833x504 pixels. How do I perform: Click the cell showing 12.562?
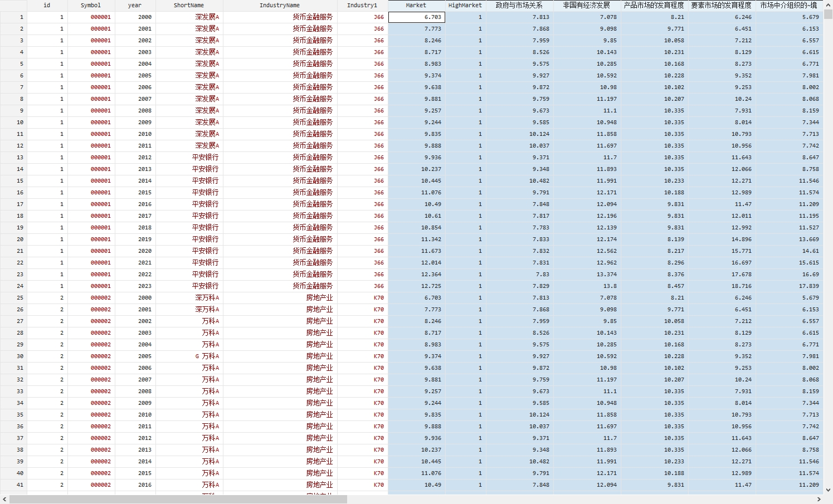tap(587, 251)
